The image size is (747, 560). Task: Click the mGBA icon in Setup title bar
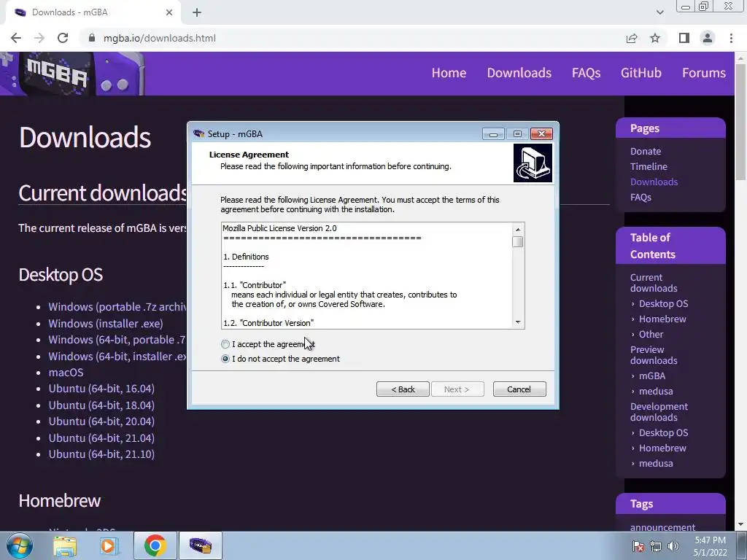point(198,134)
